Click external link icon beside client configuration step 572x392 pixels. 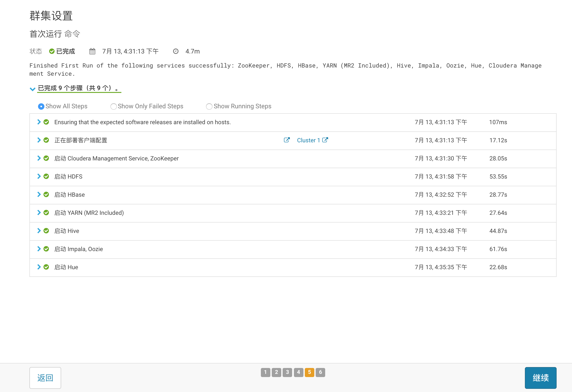[x=286, y=140]
